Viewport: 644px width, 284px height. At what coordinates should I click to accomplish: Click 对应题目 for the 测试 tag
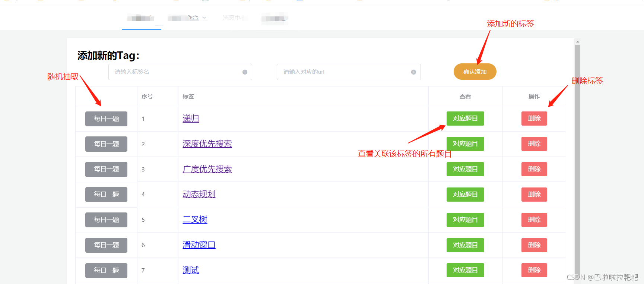click(x=465, y=270)
